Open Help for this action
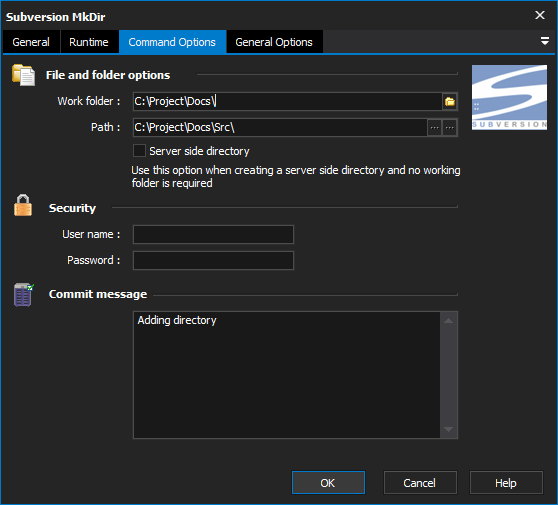 [x=506, y=483]
